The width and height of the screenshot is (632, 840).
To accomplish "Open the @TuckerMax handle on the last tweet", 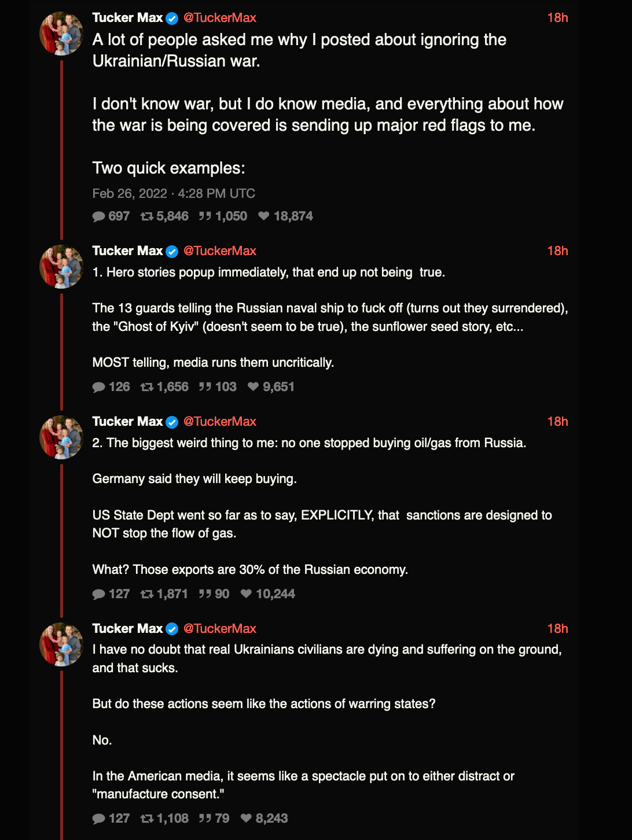I will point(220,629).
